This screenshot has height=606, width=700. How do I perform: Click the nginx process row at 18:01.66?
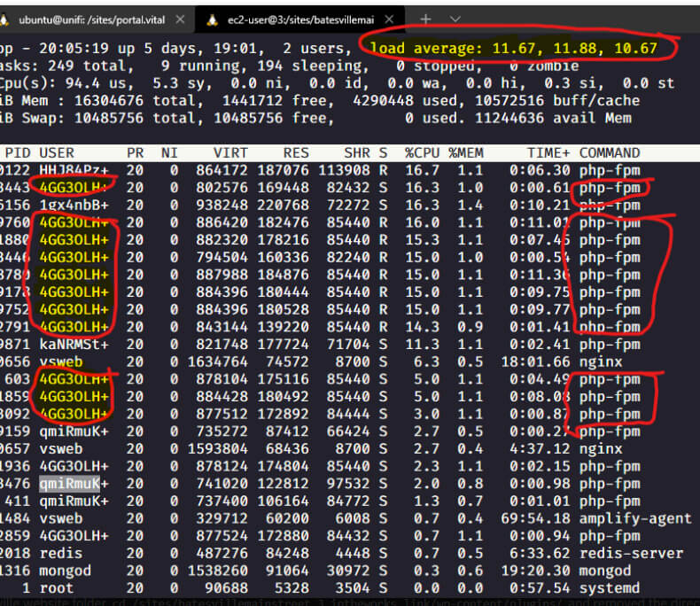[350, 361]
